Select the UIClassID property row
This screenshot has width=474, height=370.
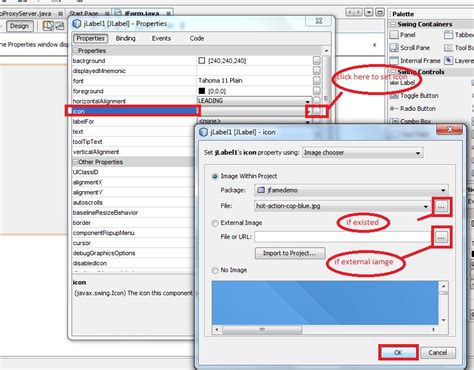tap(134, 172)
